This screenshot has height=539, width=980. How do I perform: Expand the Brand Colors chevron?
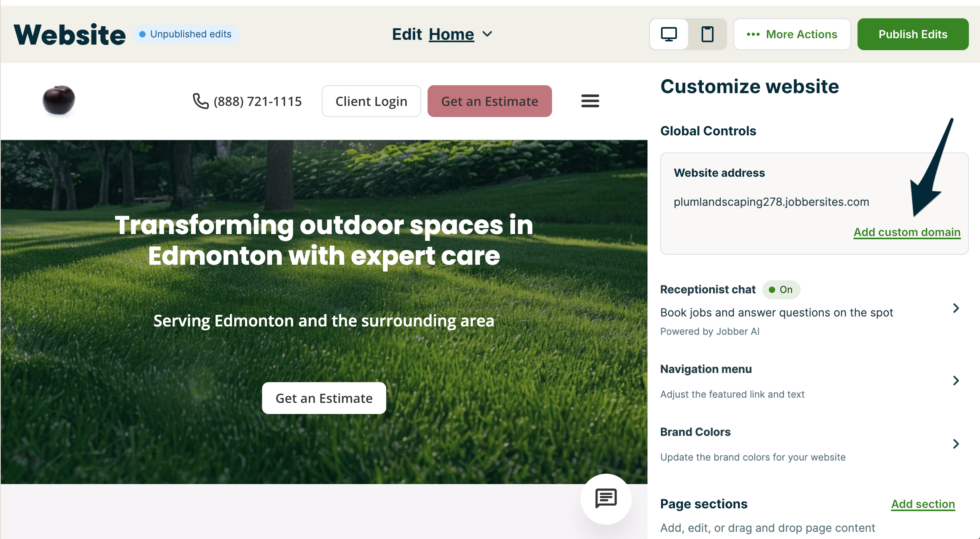[956, 444]
